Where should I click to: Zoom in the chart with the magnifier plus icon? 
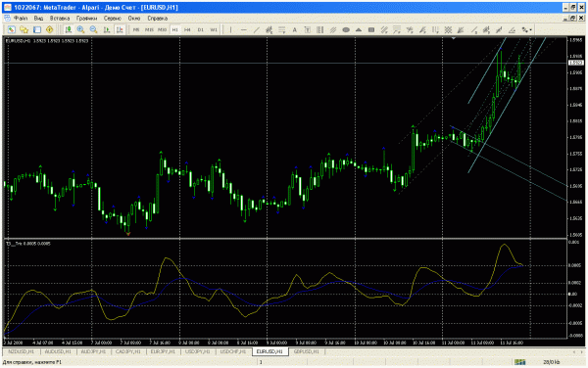click(80, 29)
